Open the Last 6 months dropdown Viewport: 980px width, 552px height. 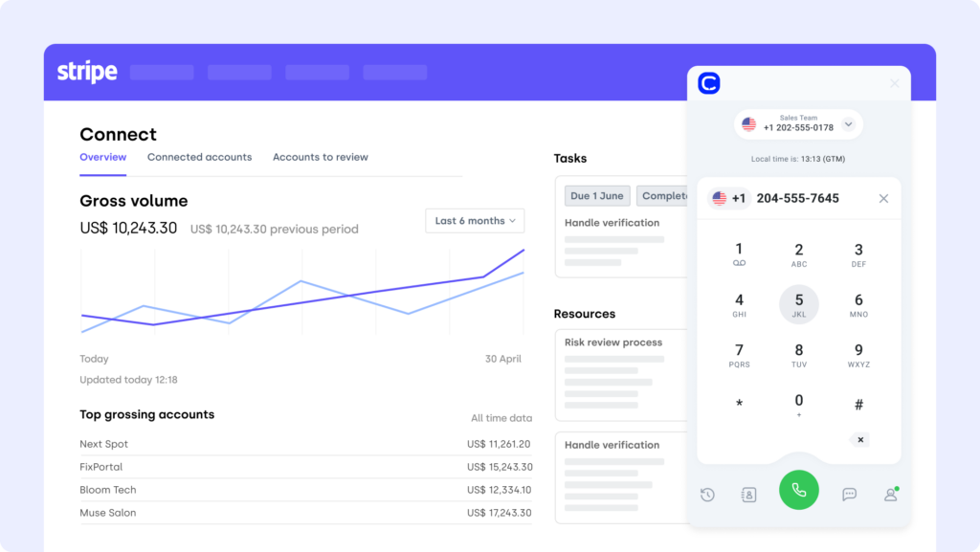click(x=475, y=221)
